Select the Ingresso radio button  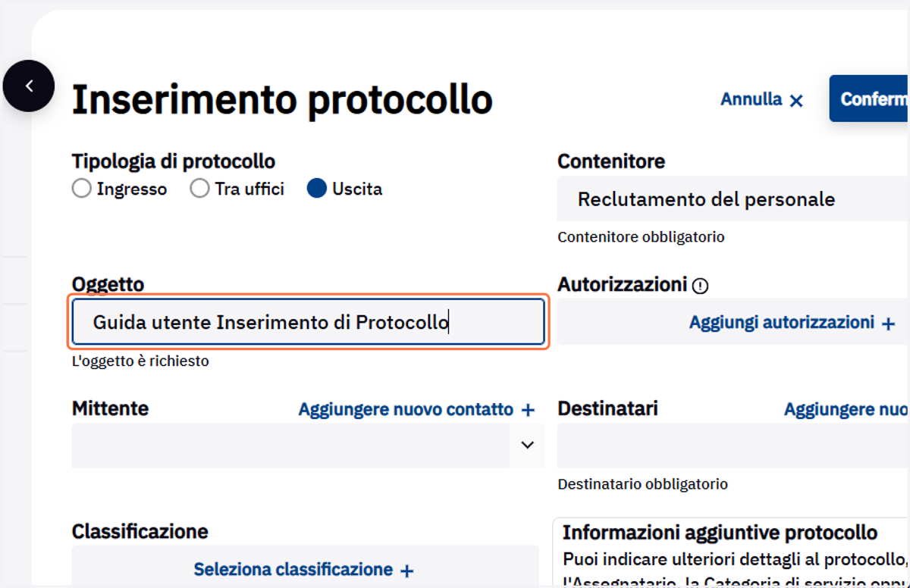[x=82, y=189]
